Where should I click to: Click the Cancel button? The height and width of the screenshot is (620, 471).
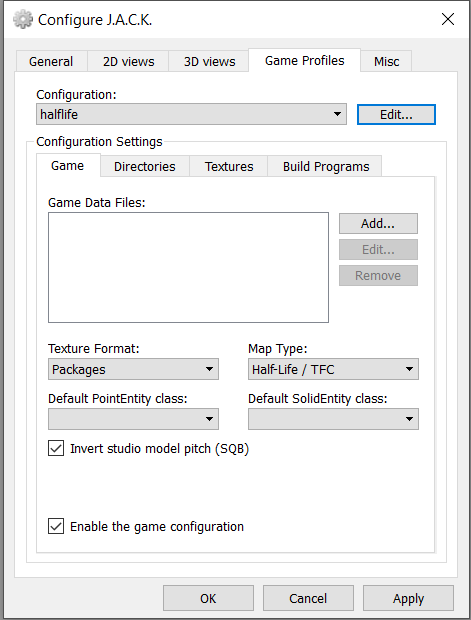308,598
